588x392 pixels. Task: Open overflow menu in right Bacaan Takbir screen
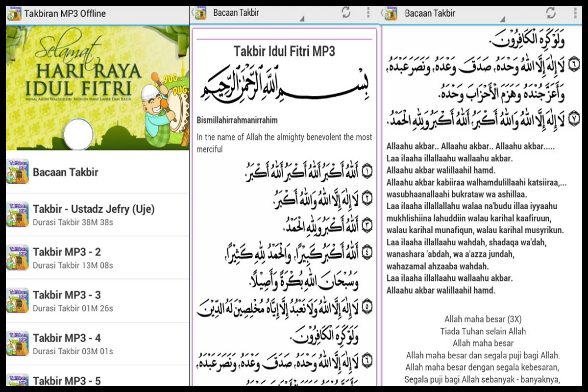[574, 13]
